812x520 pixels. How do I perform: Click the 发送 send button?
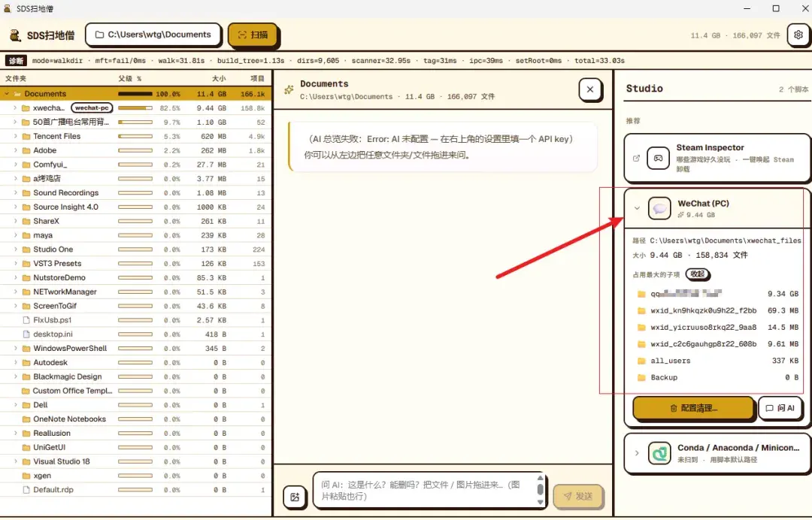pyautogui.click(x=578, y=496)
